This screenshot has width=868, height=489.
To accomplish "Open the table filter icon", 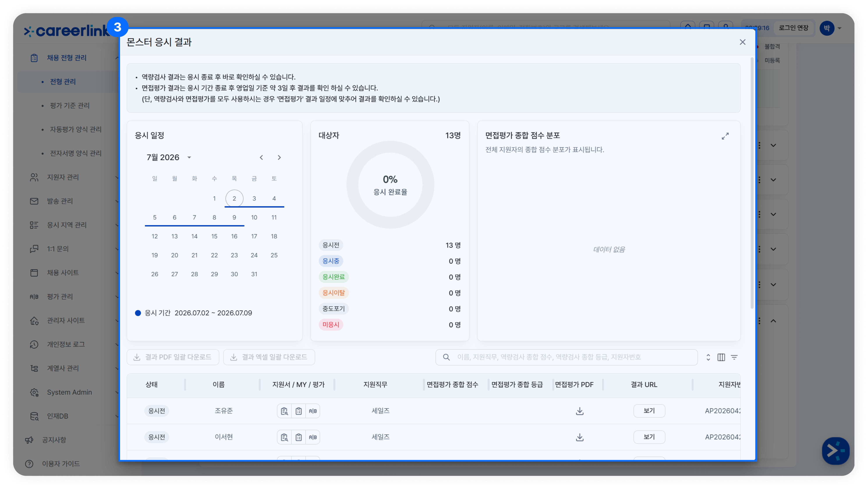I will pos(734,357).
